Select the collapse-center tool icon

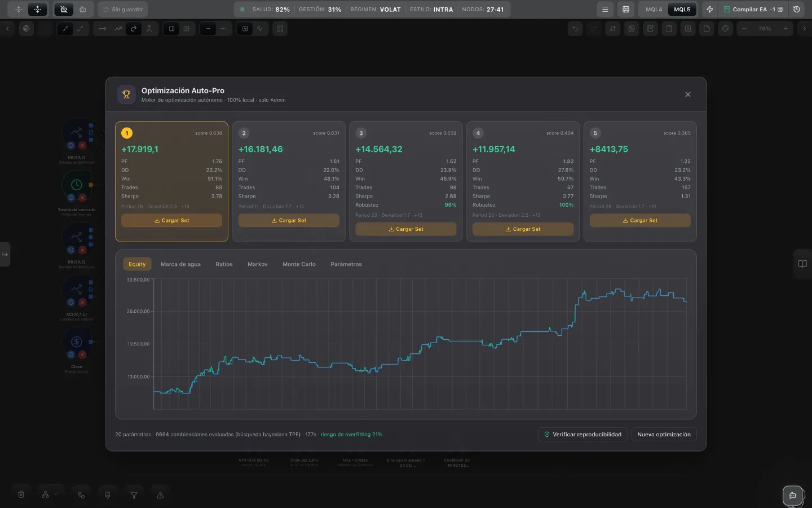[19, 10]
